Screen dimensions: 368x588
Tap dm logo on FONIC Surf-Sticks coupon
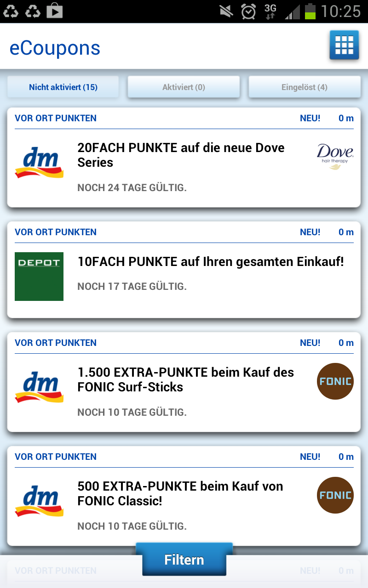39,387
